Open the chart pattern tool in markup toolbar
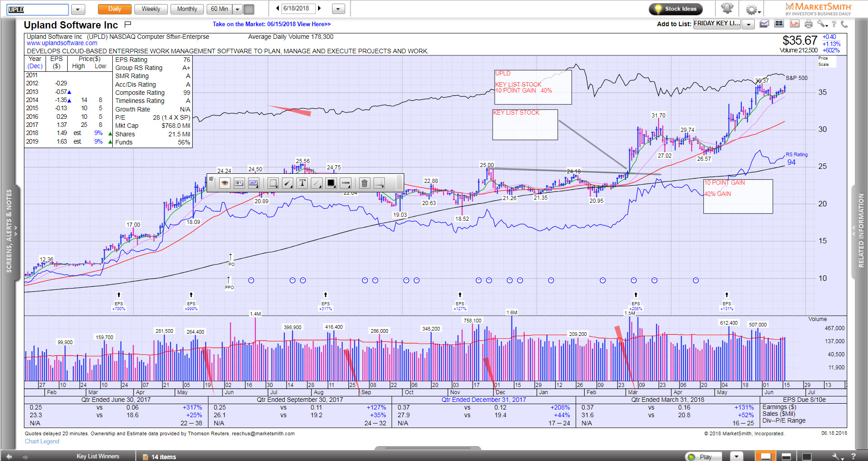Viewport: 868px width, 461px height. (x=254, y=183)
